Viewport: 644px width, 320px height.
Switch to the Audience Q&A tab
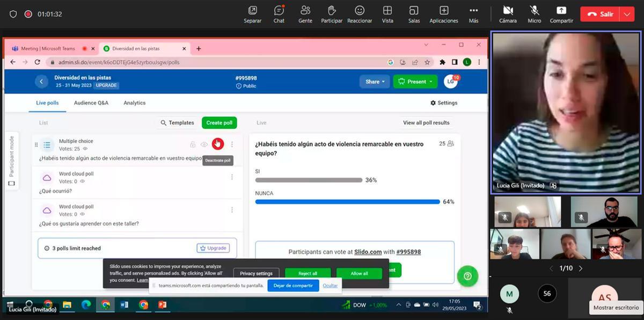click(91, 103)
